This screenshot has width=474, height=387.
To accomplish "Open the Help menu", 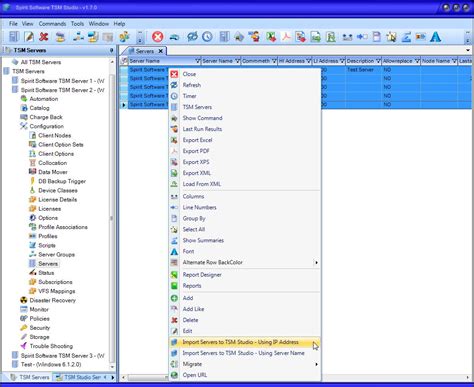I will pos(119,24).
